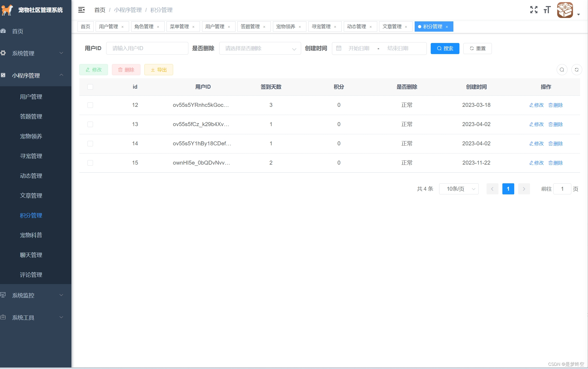Screen dimensions: 588x369
Task: Open the dropdown arrow beside the avatar
Action: click(579, 15)
